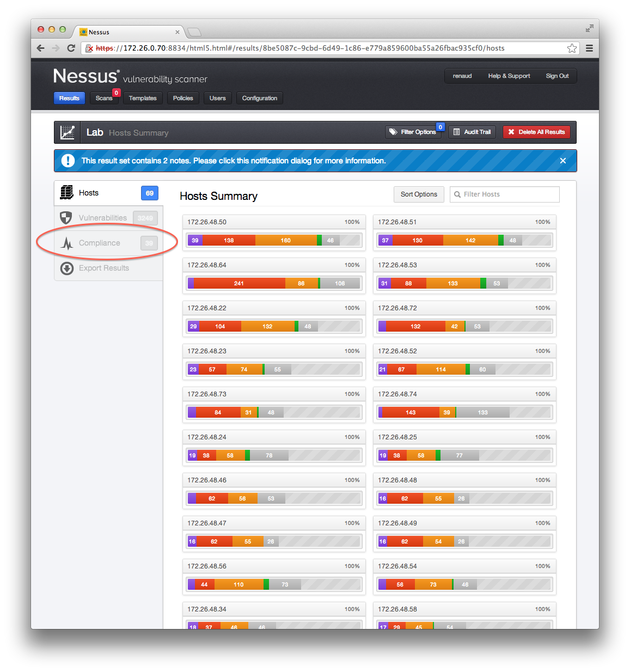The width and height of the screenshot is (630, 672).
Task: Click orange segment 160 of host 172.26.48.50
Action: coord(286,240)
